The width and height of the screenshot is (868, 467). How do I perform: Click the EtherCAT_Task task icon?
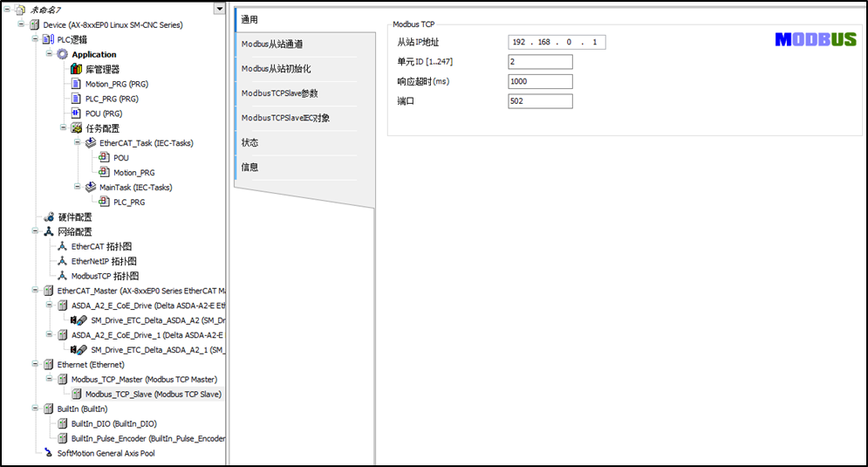pyautogui.click(x=91, y=143)
